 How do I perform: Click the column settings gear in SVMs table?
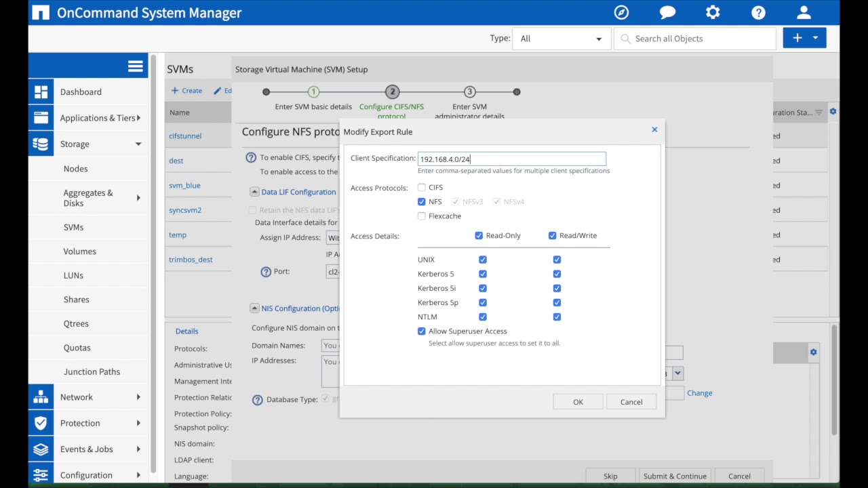coord(833,112)
